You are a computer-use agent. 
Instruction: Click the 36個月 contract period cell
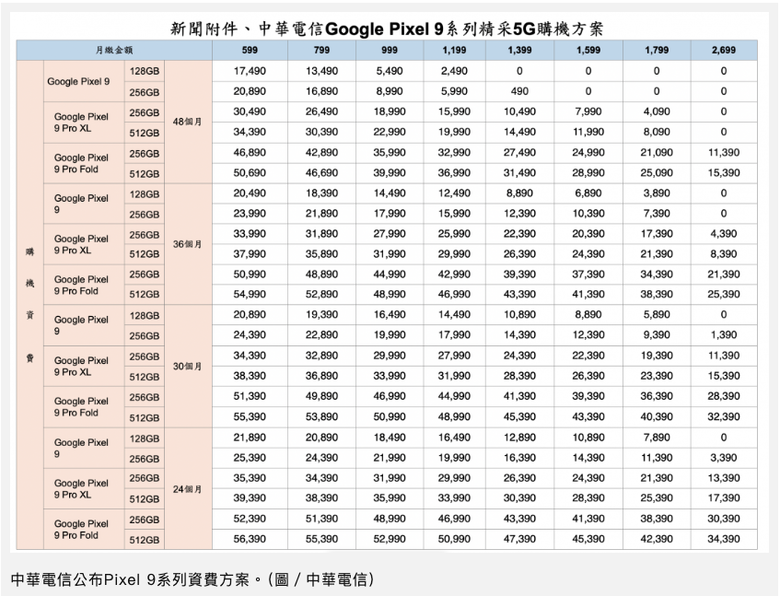(x=188, y=244)
